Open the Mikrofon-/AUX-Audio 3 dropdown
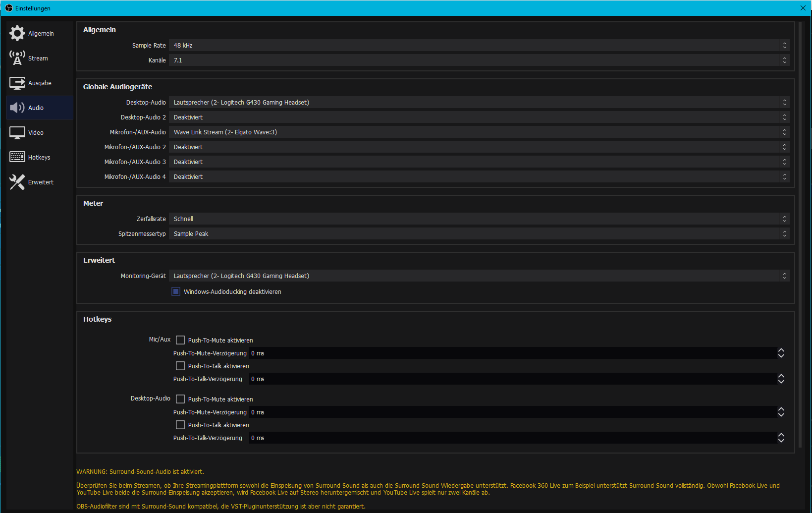Image resolution: width=812 pixels, height=513 pixels. tap(479, 162)
